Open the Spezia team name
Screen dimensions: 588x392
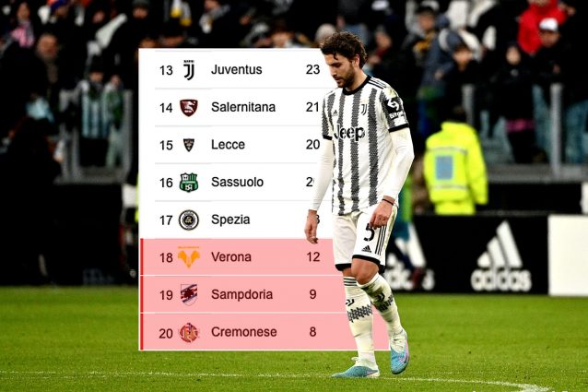230,220
